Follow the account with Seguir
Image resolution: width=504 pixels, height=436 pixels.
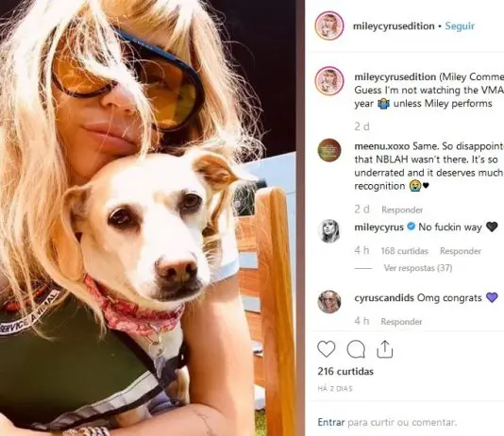460,26
